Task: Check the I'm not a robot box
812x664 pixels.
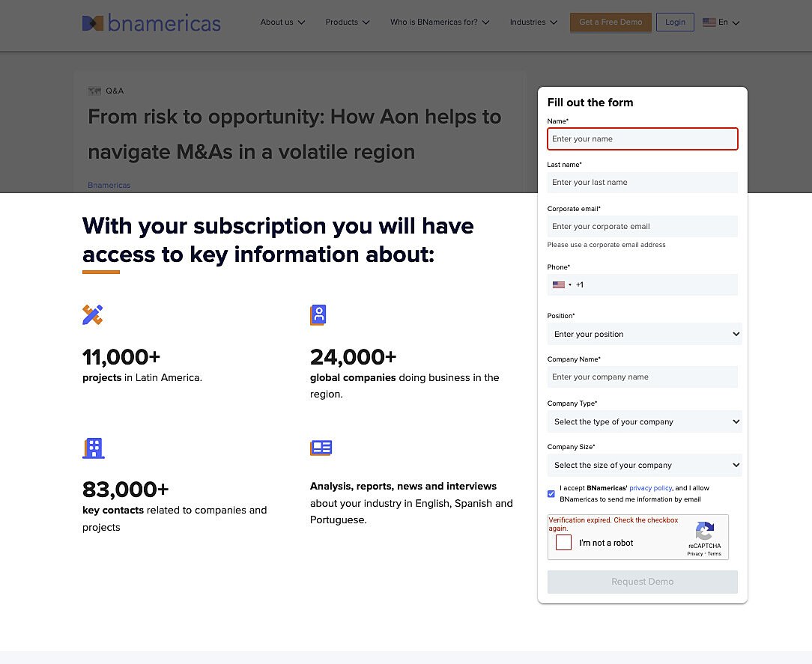Action: 564,543
